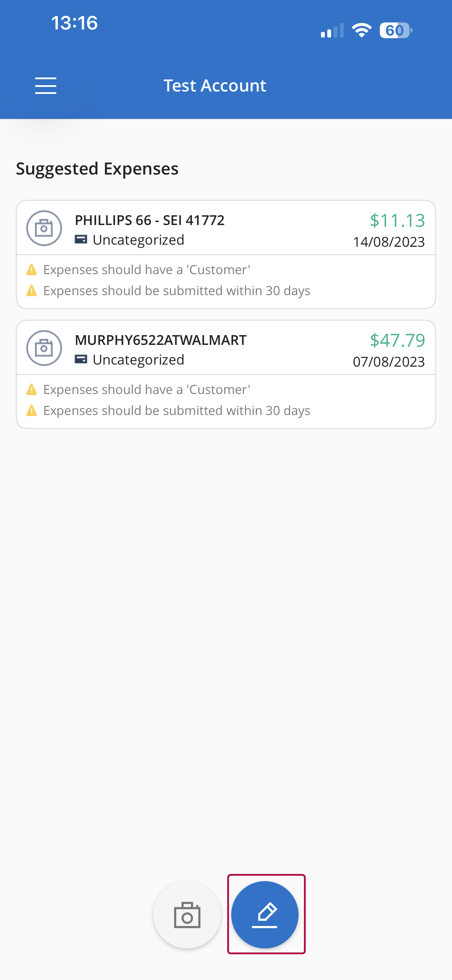
Task: Click the card icon beside Uncategorized on PHILLIPS 66
Action: [81, 240]
